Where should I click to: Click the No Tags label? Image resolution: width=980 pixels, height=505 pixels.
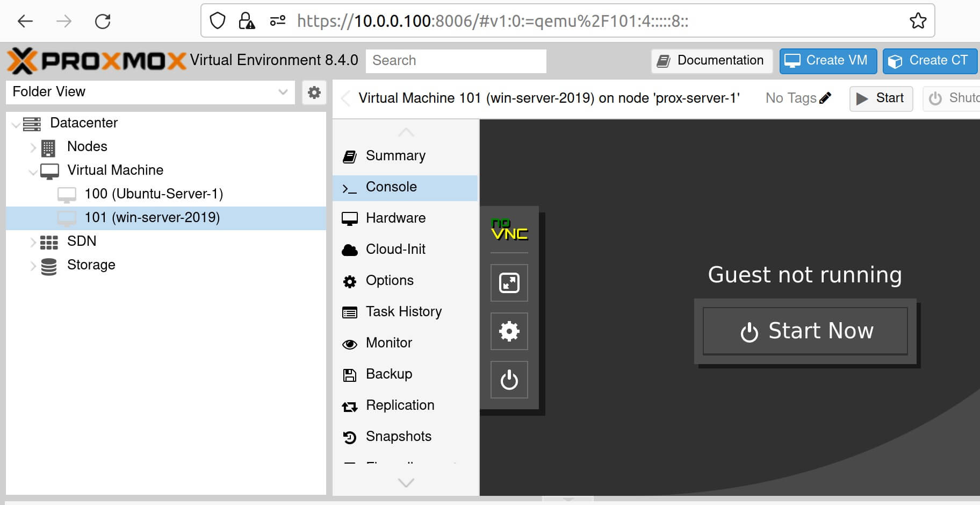[x=791, y=98]
